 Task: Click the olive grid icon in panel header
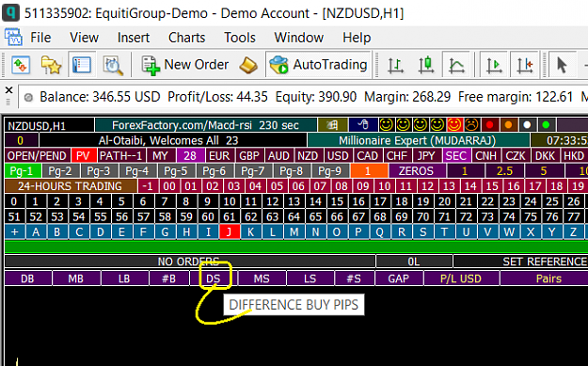[x=333, y=124]
